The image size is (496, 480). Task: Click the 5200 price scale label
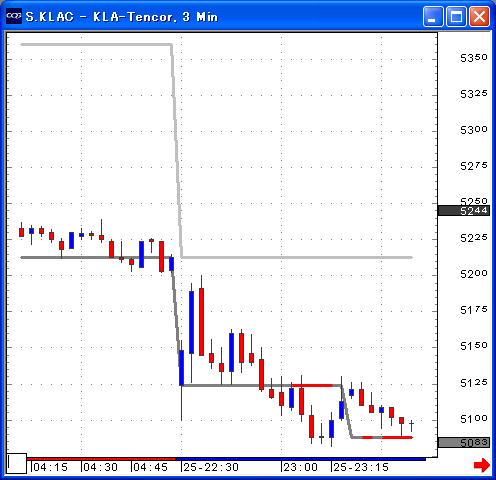coord(474,274)
